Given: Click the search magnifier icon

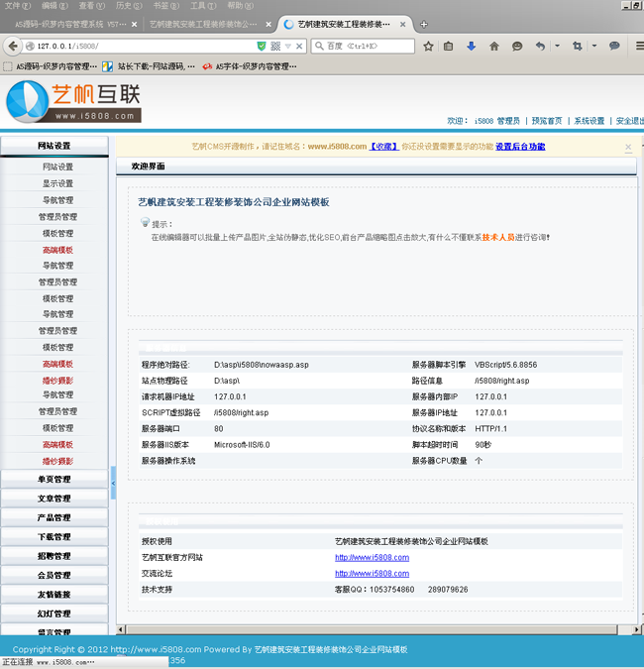Looking at the screenshot, I should click(x=319, y=46).
